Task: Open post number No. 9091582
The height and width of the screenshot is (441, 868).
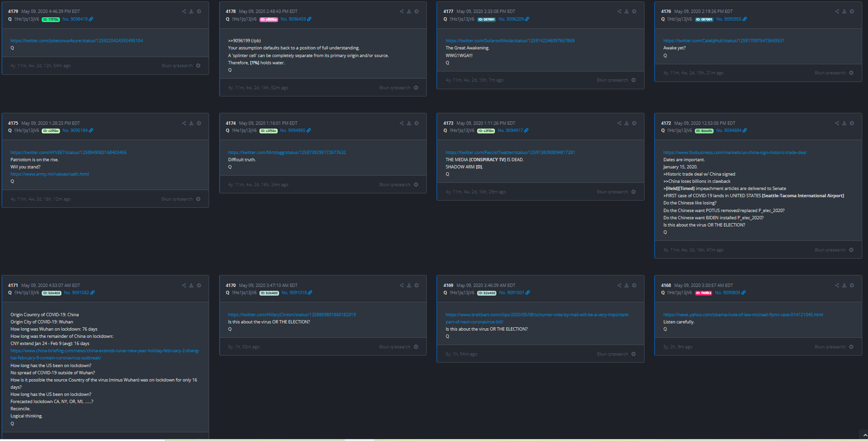Action: pos(76,293)
